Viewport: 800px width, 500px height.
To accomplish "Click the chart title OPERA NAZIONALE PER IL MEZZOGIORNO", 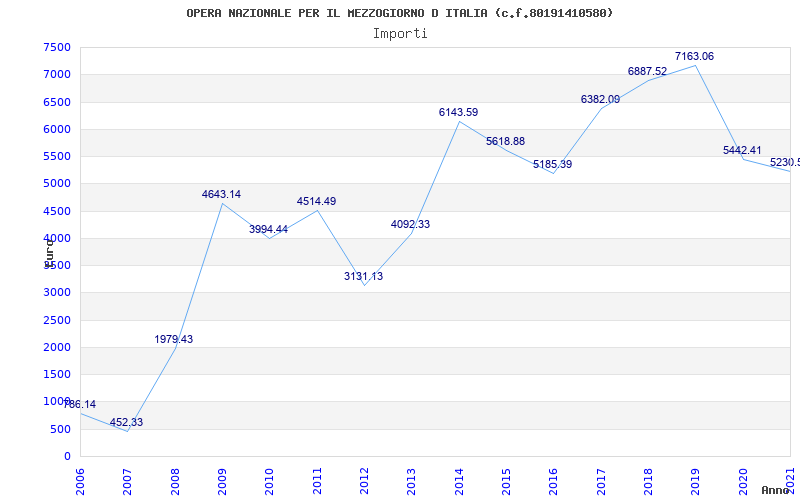I will click(x=399, y=13).
